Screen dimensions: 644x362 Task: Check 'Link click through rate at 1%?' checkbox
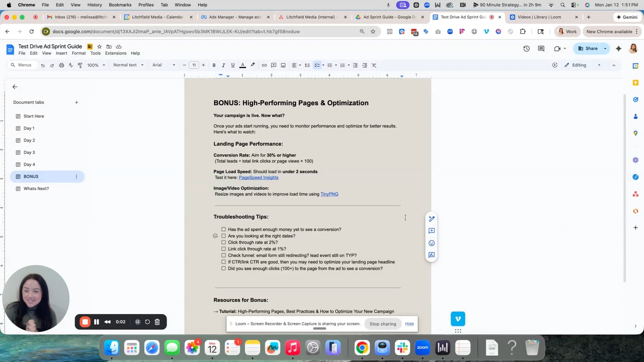[x=223, y=249]
